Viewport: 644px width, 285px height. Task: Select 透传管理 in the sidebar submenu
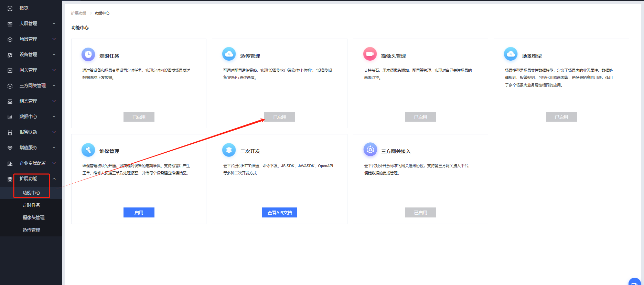[x=31, y=230]
